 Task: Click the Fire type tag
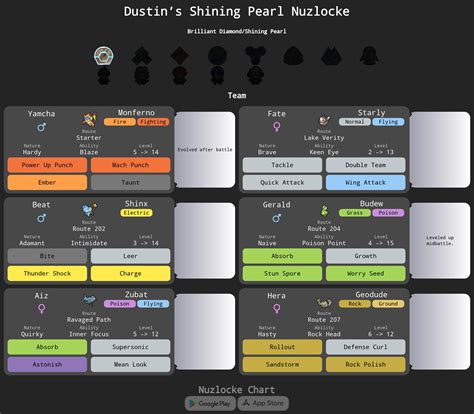(120, 122)
